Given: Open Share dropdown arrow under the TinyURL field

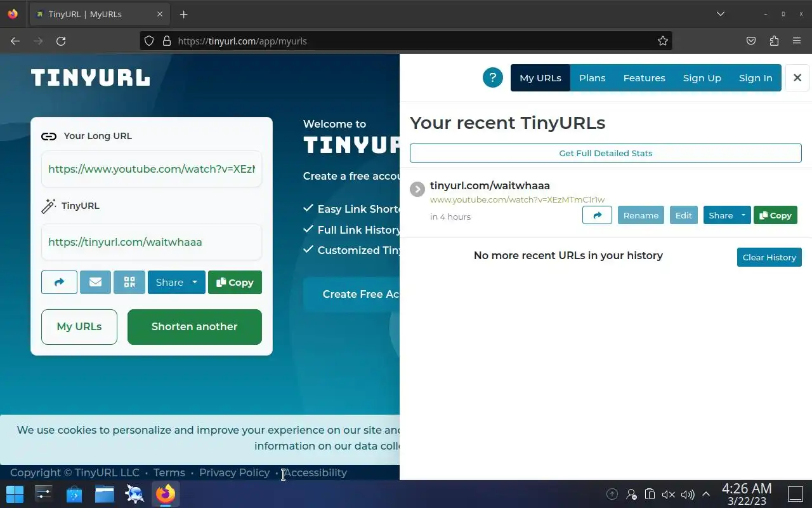Looking at the screenshot, I should click(195, 283).
